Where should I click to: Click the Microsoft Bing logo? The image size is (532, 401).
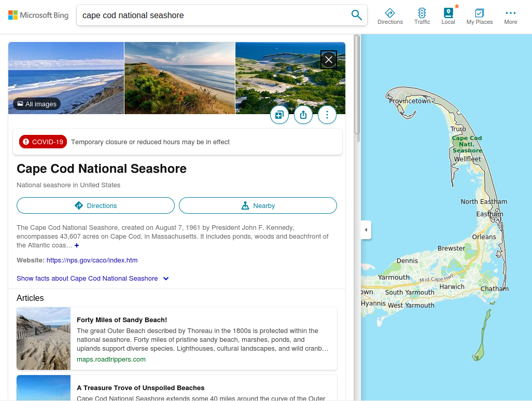tap(38, 15)
